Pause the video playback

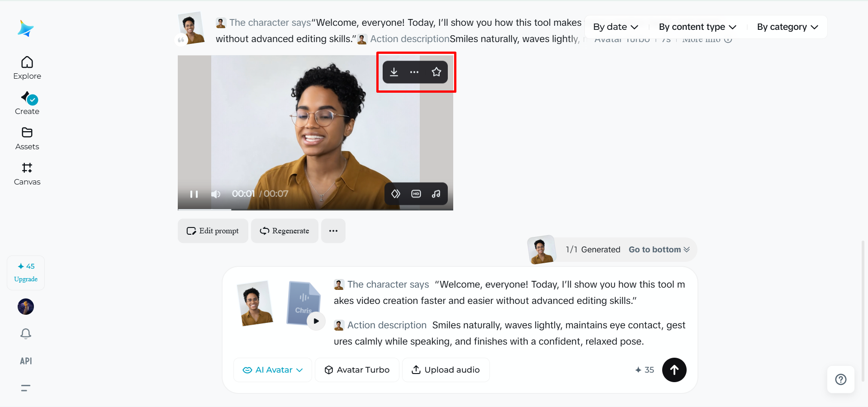194,194
